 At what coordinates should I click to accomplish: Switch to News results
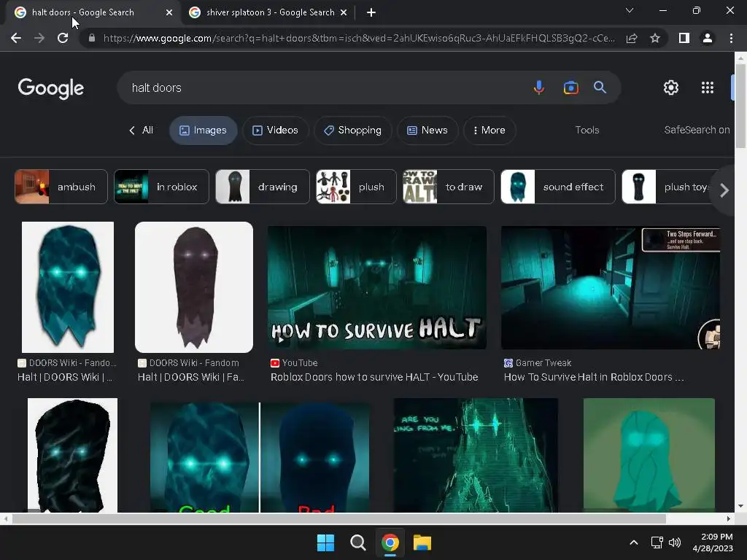point(427,130)
